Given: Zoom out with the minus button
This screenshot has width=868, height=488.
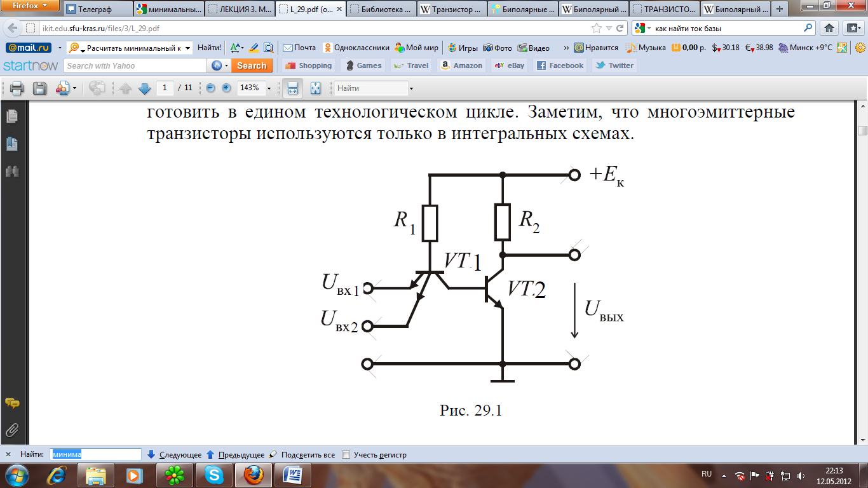Looking at the screenshot, I should (x=211, y=88).
